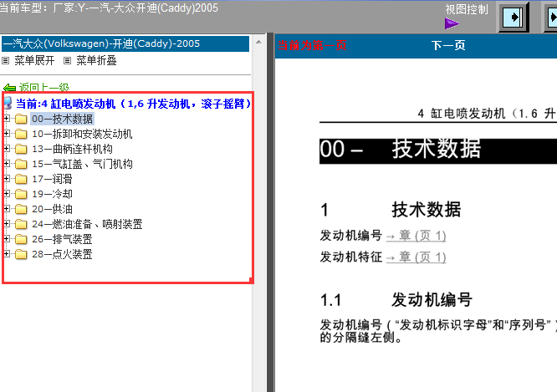Open the 19—冷却 chapter

(x=52, y=194)
